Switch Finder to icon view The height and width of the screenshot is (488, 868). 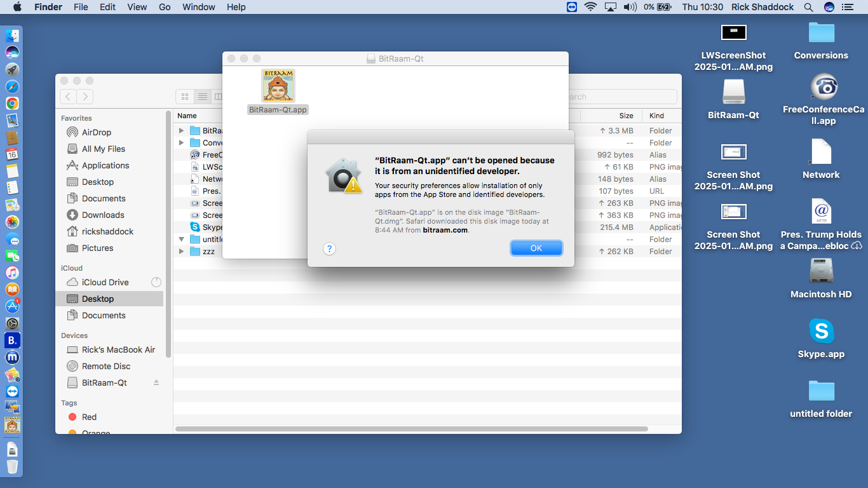(185, 97)
